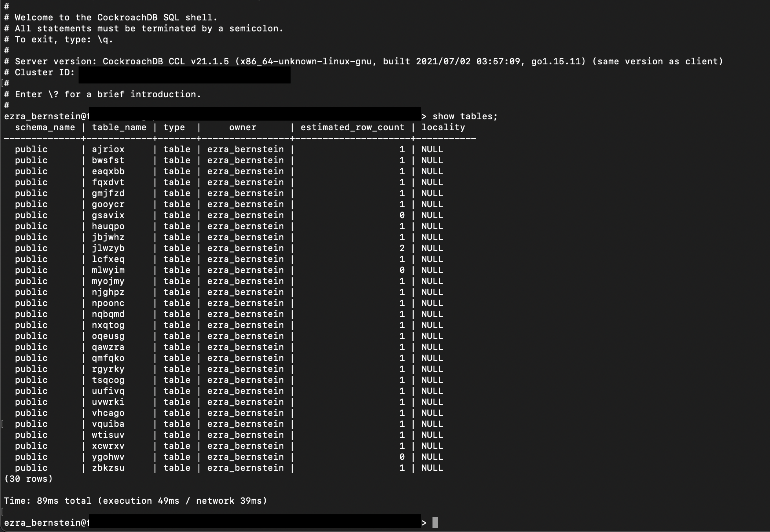Click the table name ygohwv
770x532 pixels.
(108, 457)
